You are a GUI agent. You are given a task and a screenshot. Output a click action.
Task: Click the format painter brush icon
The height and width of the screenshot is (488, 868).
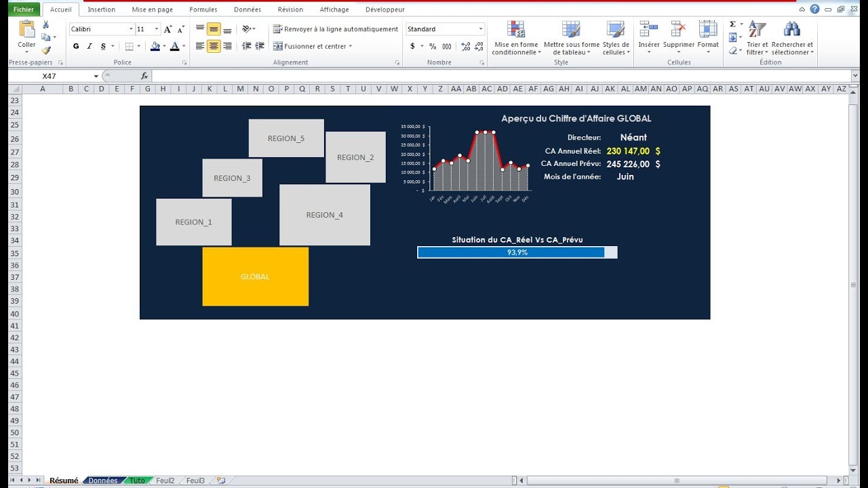[x=46, y=50]
